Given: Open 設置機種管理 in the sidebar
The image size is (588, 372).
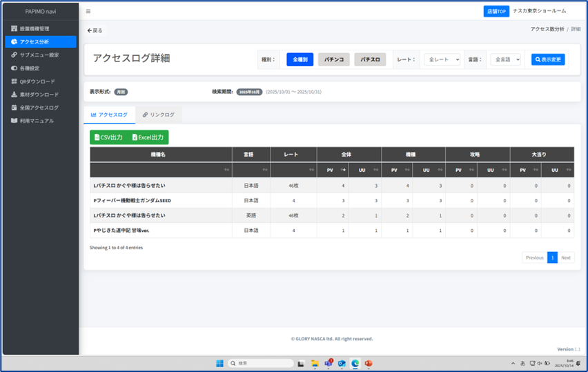Looking at the screenshot, I should (34, 29).
